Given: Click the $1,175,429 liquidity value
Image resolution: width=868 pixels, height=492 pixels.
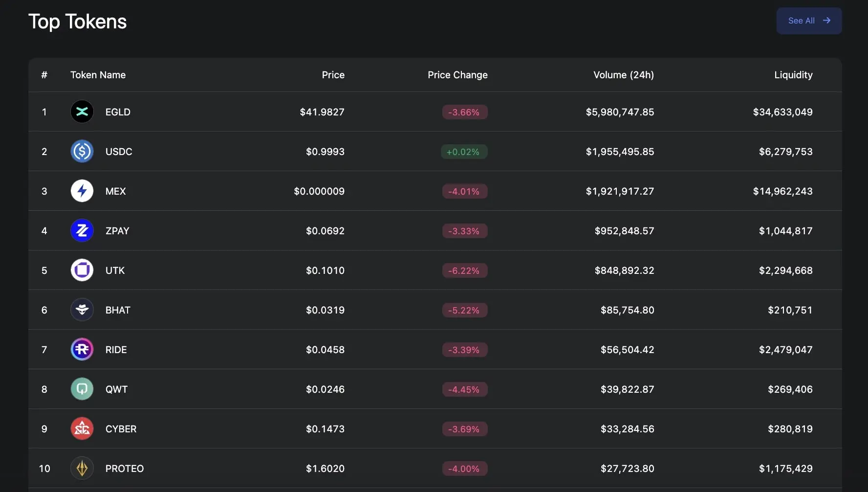Looking at the screenshot, I should (785, 469).
